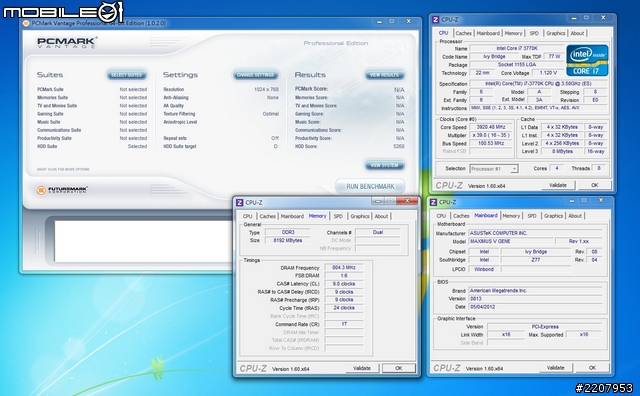Select SPD tab in Memory CPU-Z window

coord(338,216)
